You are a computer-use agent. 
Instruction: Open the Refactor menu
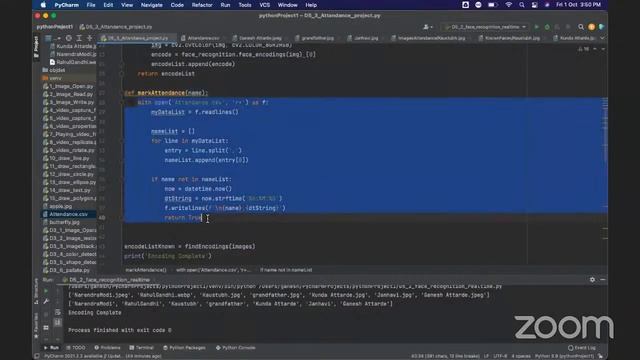pos(202,5)
